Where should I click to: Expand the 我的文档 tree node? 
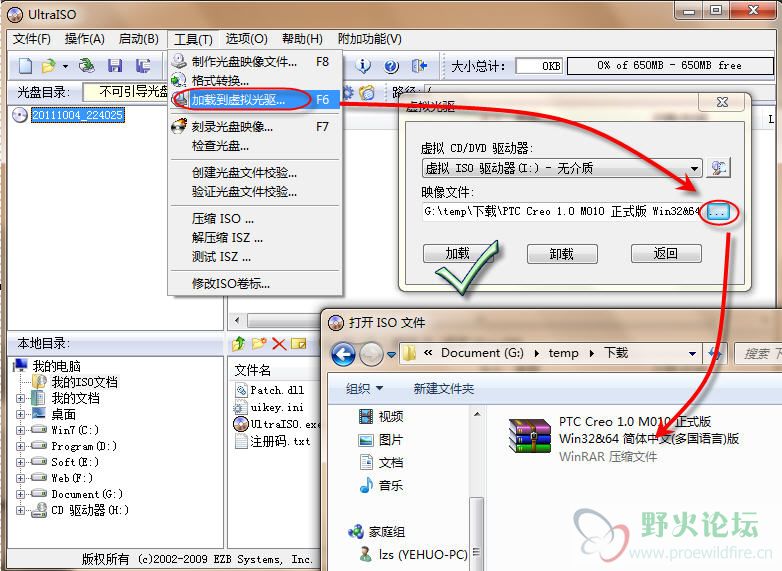click(20, 398)
